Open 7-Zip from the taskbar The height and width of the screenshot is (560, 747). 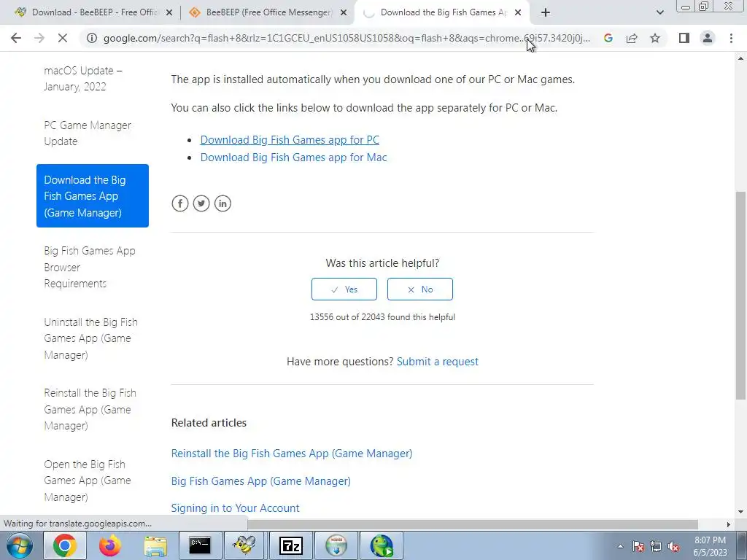(290, 545)
